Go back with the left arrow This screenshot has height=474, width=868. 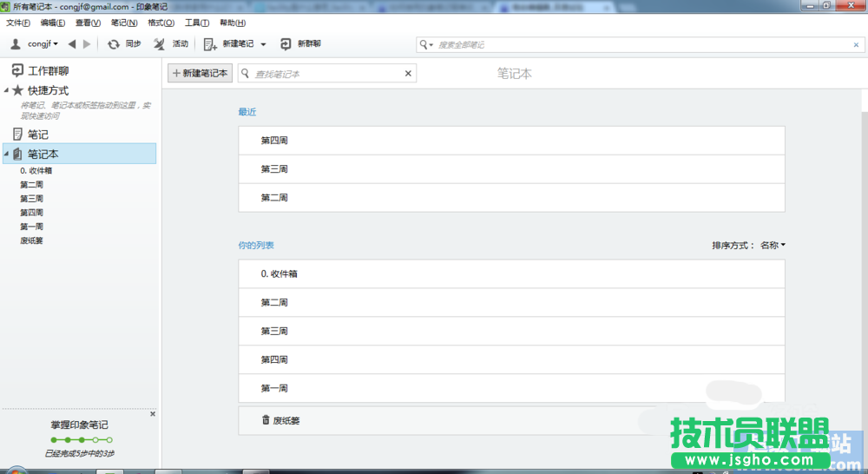coord(72,44)
